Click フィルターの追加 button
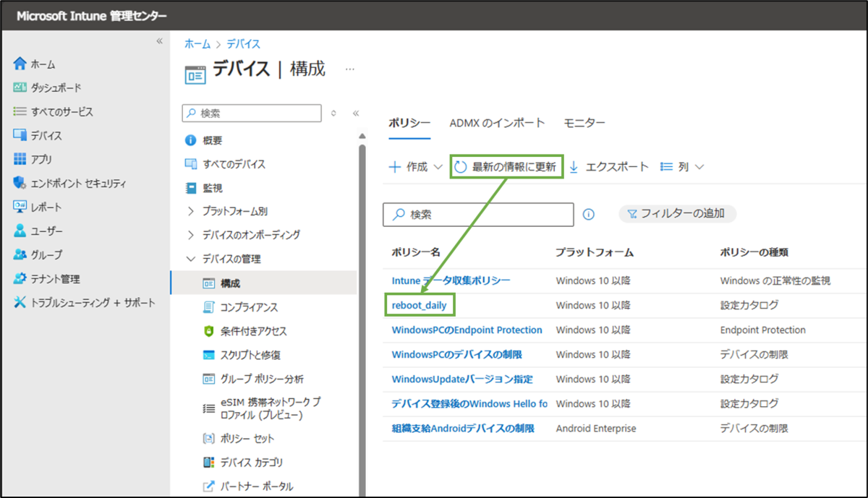The width and height of the screenshot is (868, 498). click(676, 214)
